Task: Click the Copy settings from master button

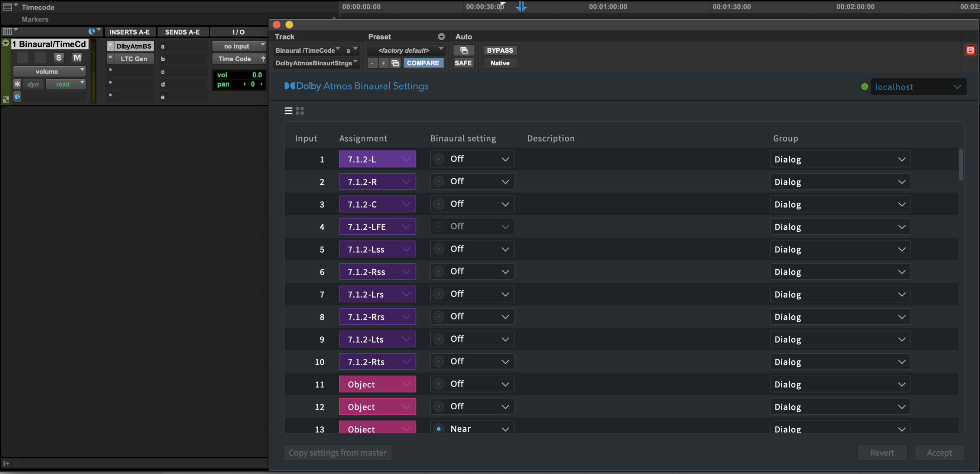Action: [337, 452]
